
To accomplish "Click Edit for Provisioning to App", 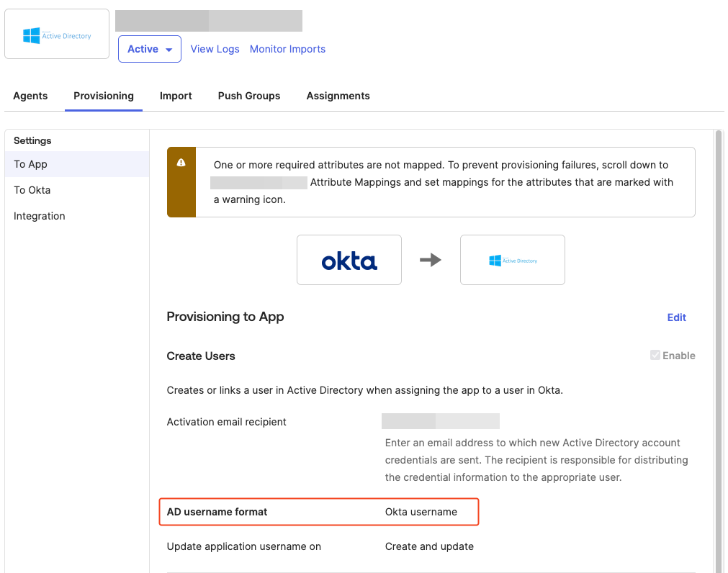I will pyautogui.click(x=676, y=317).
